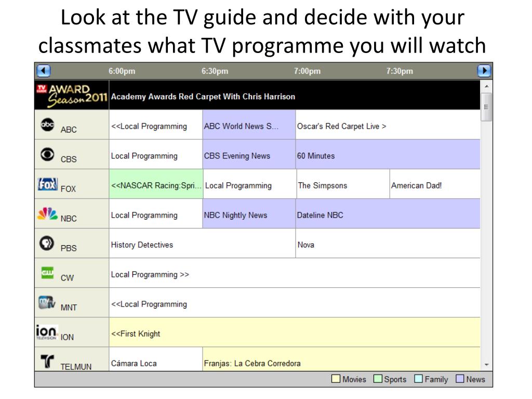This screenshot has width=532, height=399.
Task: Open Dateline NBC listing
Action: [x=388, y=214]
